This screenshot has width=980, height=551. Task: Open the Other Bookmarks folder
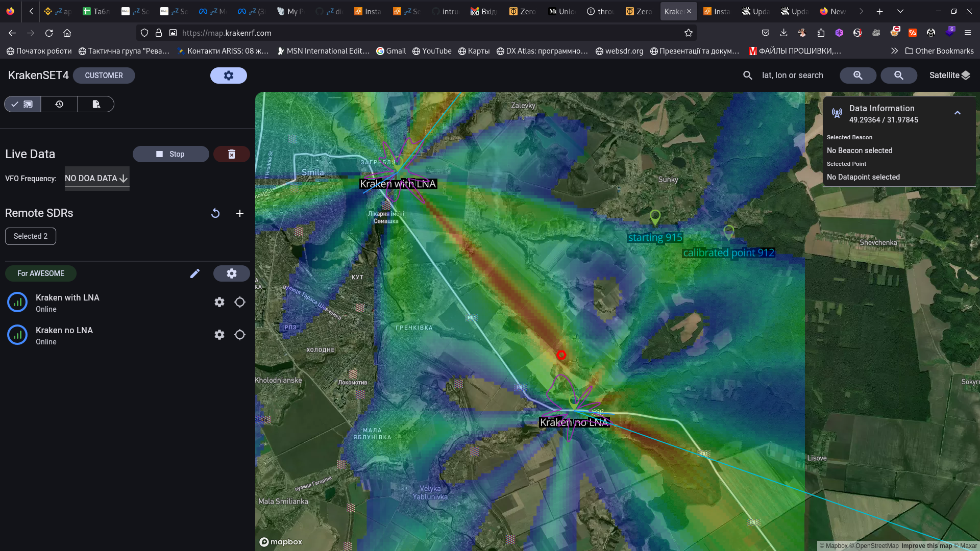coord(939,51)
